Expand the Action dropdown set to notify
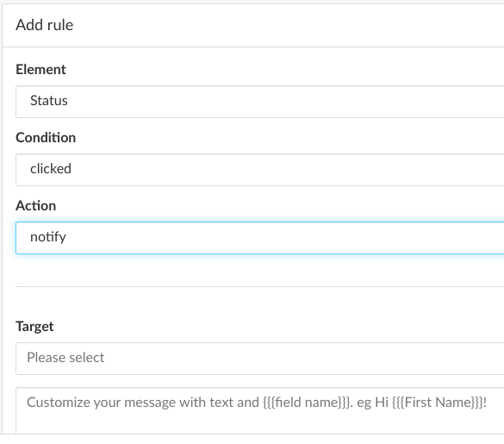The height and width of the screenshot is (444, 504). pos(259,238)
